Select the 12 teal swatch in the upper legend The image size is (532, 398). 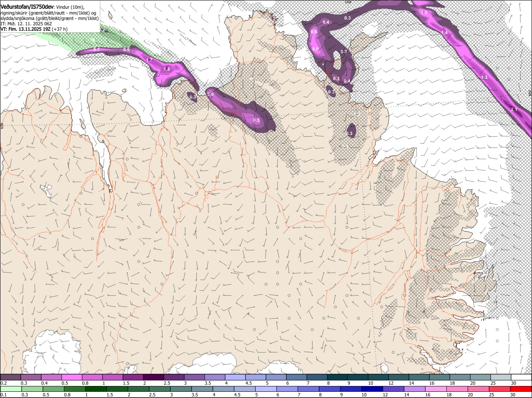pos(398,377)
